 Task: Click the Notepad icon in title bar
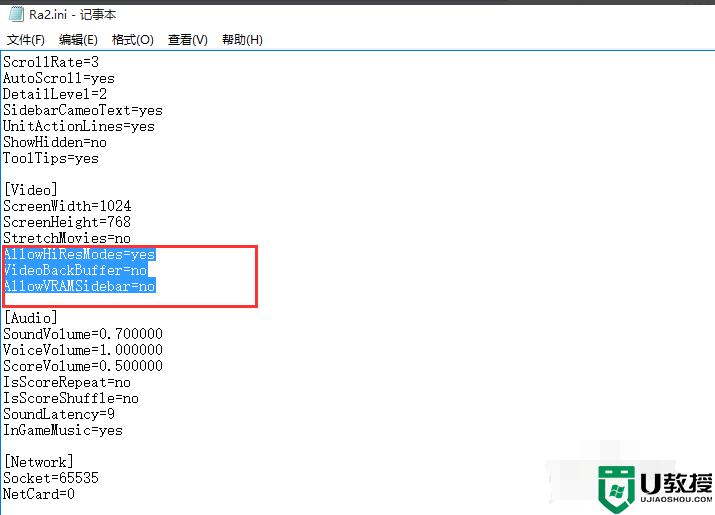(16, 15)
